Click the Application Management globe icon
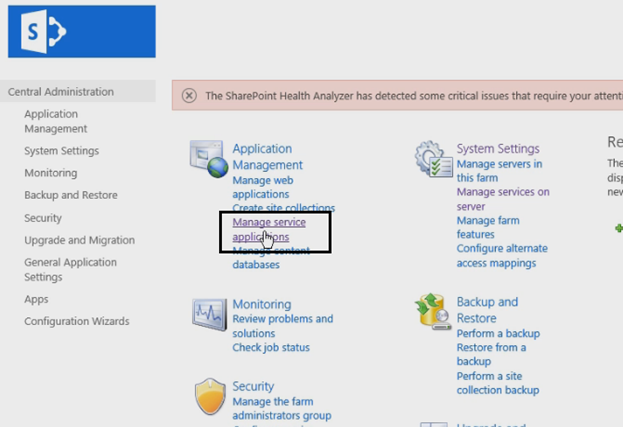Image resolution: width=623 pixels, height=427 pixels. tap(209, 159)
